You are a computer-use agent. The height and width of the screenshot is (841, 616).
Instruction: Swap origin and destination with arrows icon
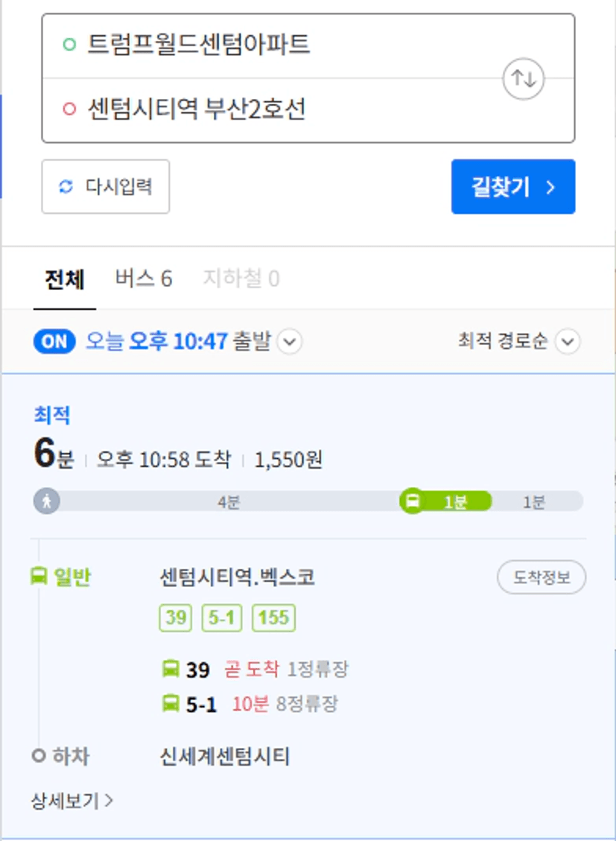coord(523,79)
